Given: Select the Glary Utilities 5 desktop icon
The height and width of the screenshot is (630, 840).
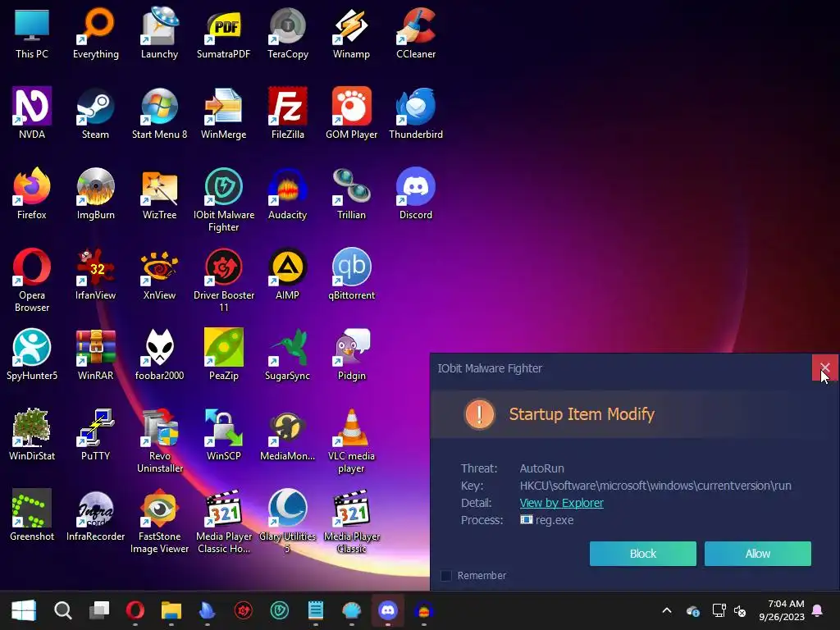Looking at the screenshot, I should coord(288,521).
